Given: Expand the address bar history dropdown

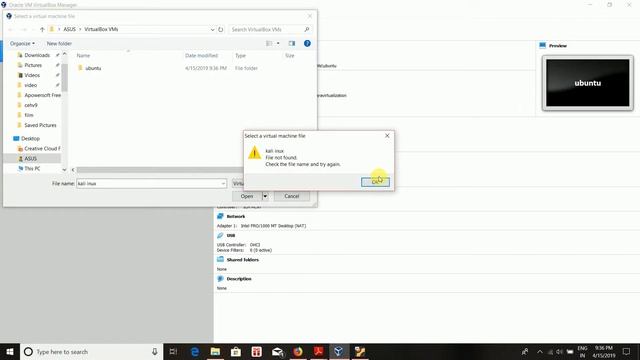Looking at the screenshot, I should [212, 29].
